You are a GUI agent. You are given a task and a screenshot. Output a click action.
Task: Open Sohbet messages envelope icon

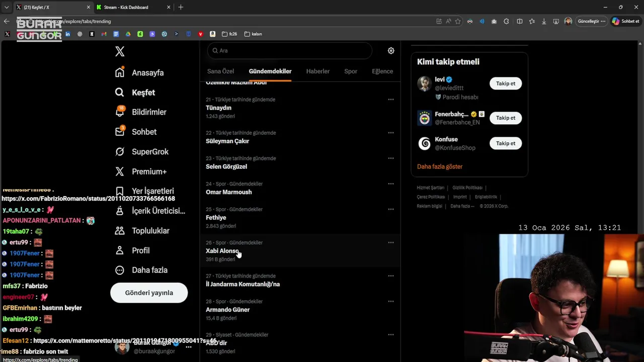120,131
